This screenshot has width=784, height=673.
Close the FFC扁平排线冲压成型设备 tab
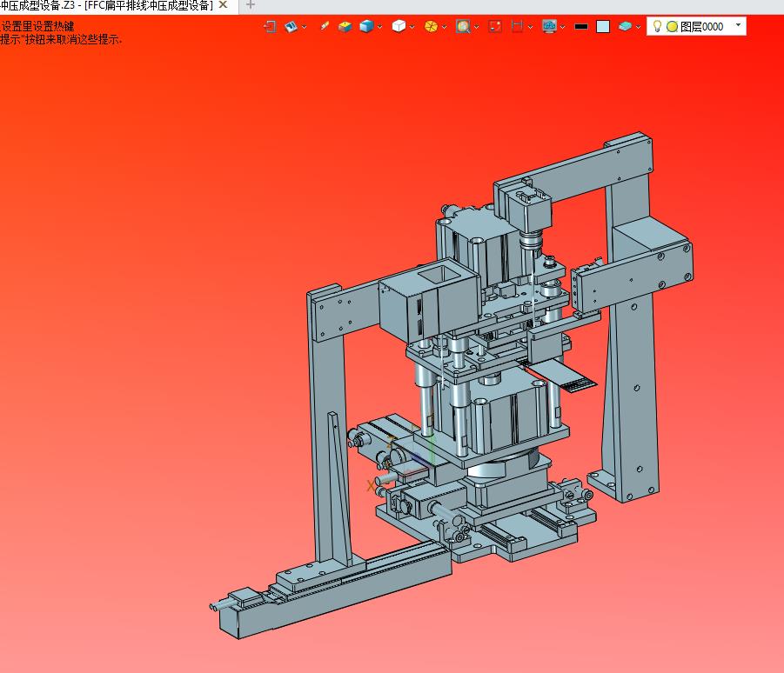coord(224,5)
